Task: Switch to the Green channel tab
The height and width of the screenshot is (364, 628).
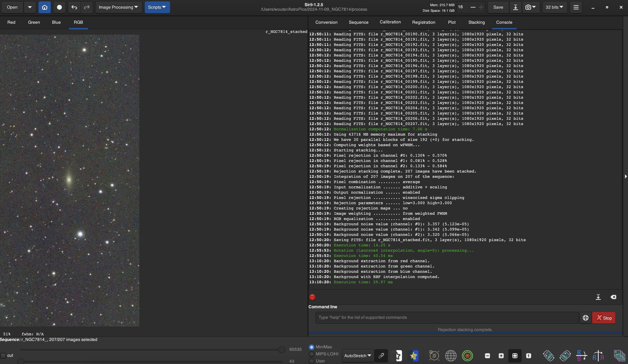Action: tap(34, 23)
